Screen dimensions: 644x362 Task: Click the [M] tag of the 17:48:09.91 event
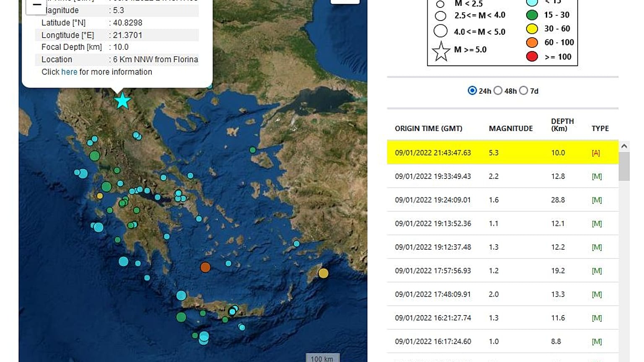[597, 295]
